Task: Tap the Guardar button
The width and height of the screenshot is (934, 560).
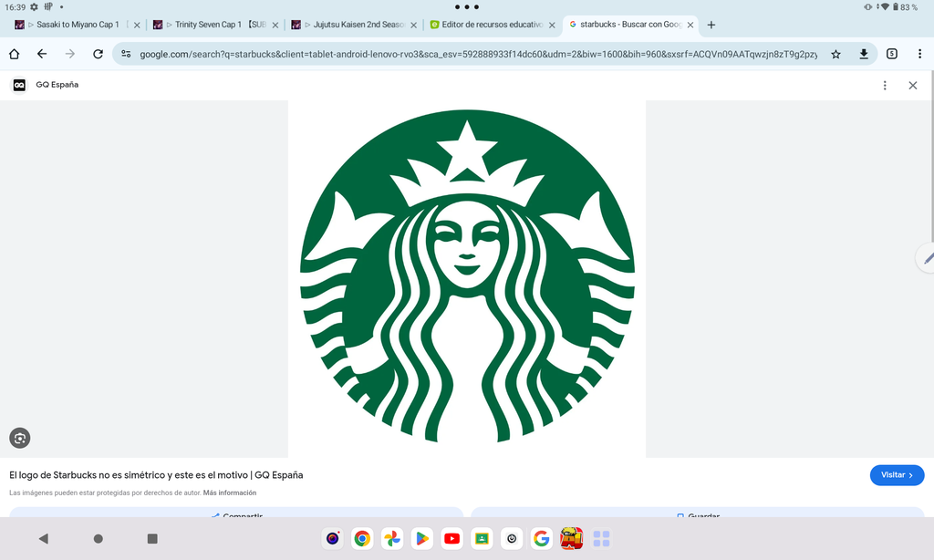Action: point(698,513)
